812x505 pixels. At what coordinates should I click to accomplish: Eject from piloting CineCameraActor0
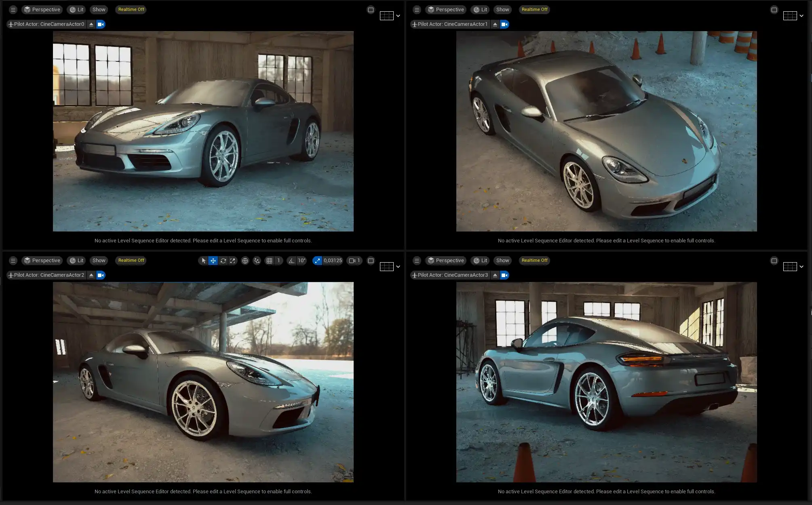(x=91, y=24)
